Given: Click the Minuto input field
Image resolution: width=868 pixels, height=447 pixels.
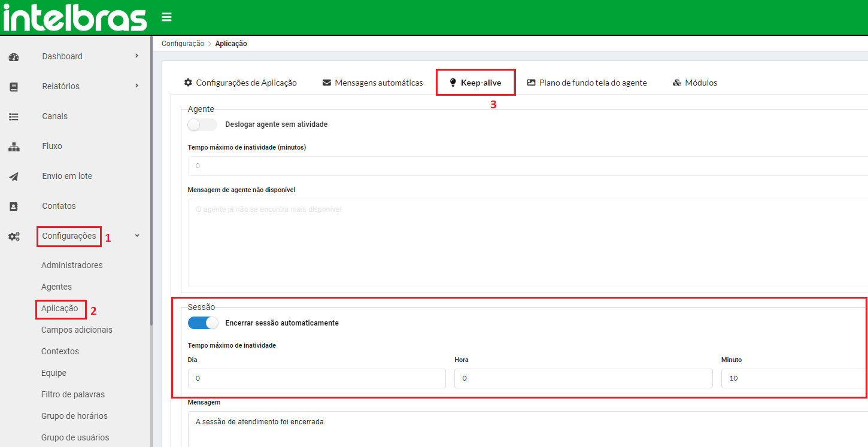Looking at the screenshot, I should tap(794, 378).
